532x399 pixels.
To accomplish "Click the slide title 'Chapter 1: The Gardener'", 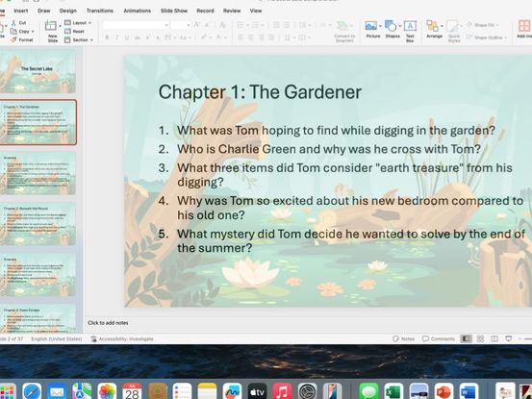I will click(x=260, y=92).
